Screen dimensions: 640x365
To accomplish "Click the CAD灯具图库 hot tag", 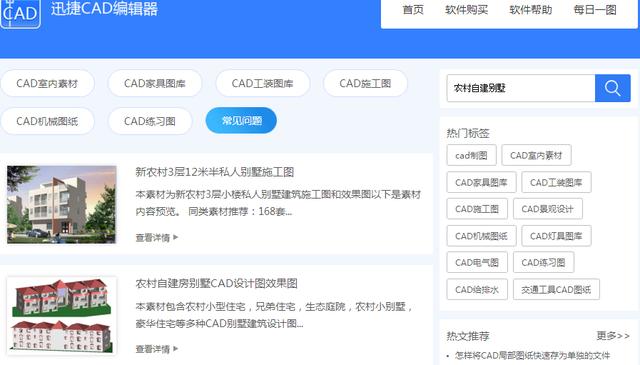I will [556, 236].
